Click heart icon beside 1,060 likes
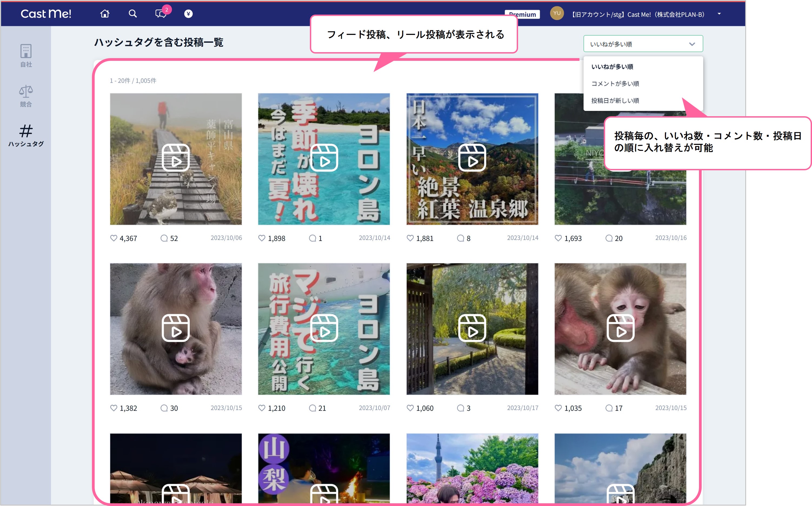The image size is (812, 506). click(410, 408)
